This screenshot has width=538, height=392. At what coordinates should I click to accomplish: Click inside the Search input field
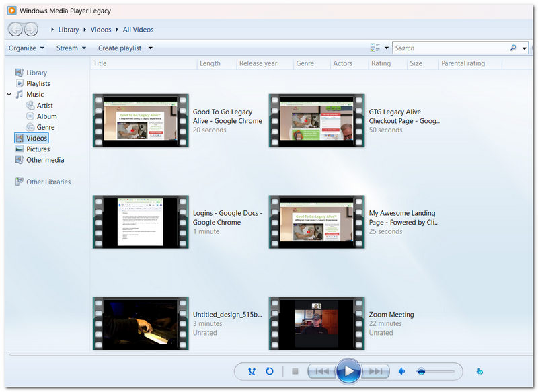click(450, 48)
